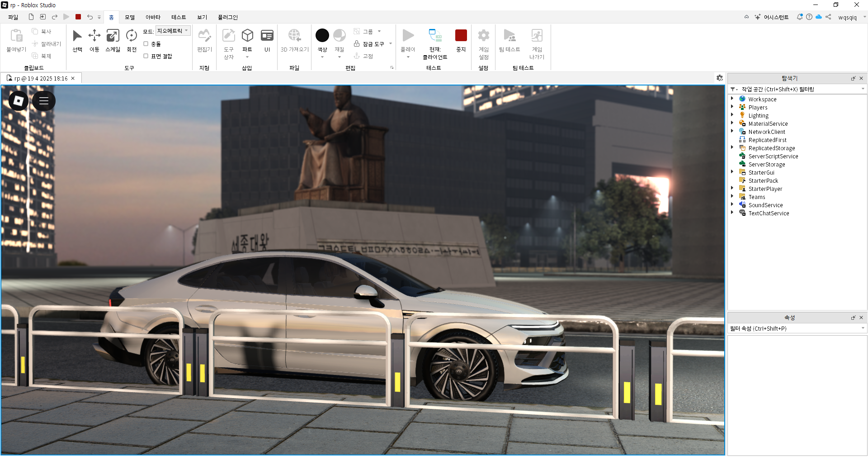Select ServerScriptService in explorer

pyautogui.click(x=773, y=156)
